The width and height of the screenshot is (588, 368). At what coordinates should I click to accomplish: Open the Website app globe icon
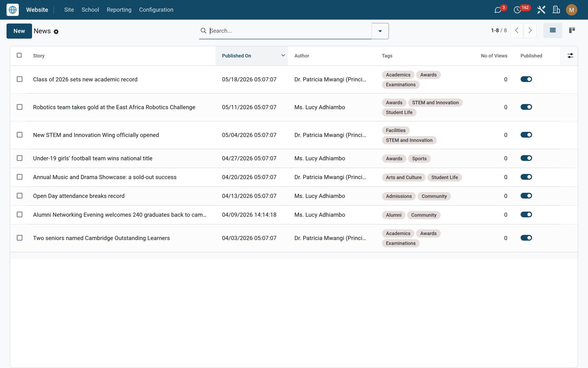pos(12,10)
